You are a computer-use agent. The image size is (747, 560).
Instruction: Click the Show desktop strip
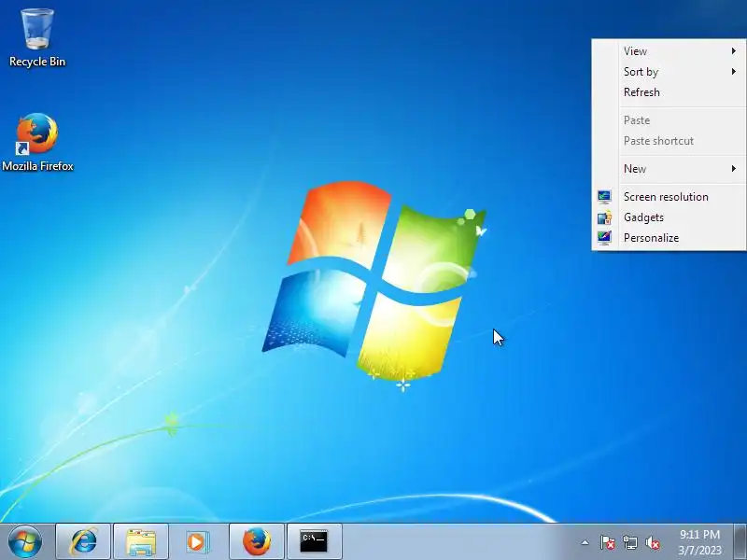(x=740, y=541)
